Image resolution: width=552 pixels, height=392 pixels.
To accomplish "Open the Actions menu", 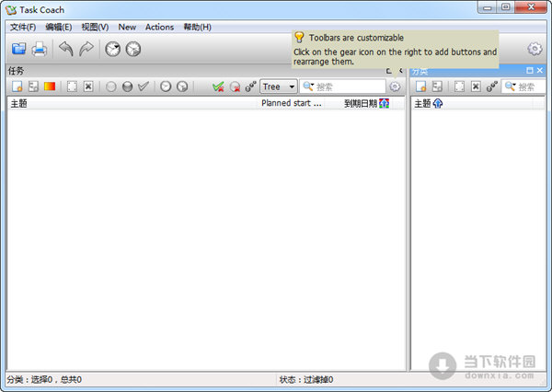I will point(159,27).
